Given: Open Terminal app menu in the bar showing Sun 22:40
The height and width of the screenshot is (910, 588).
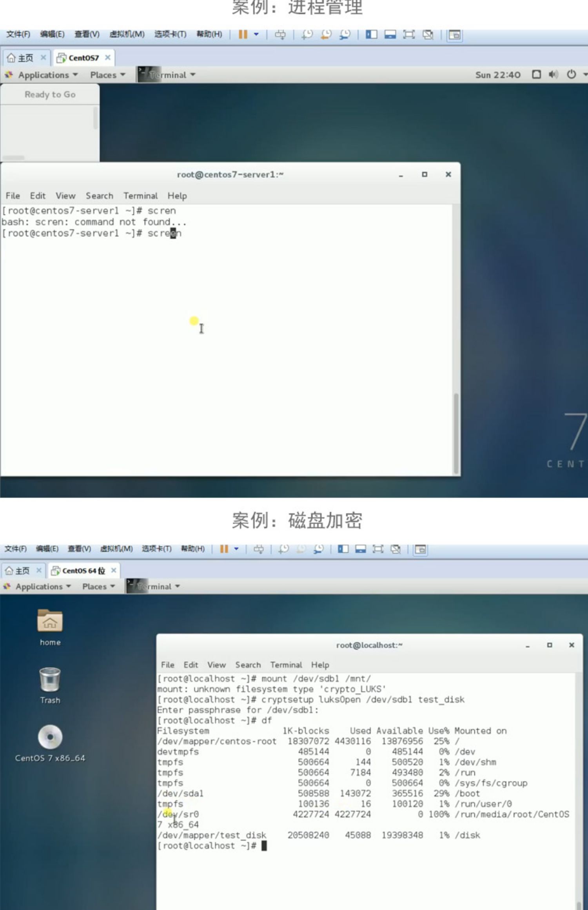Looking at the screenshot, I should pos(166,75).
